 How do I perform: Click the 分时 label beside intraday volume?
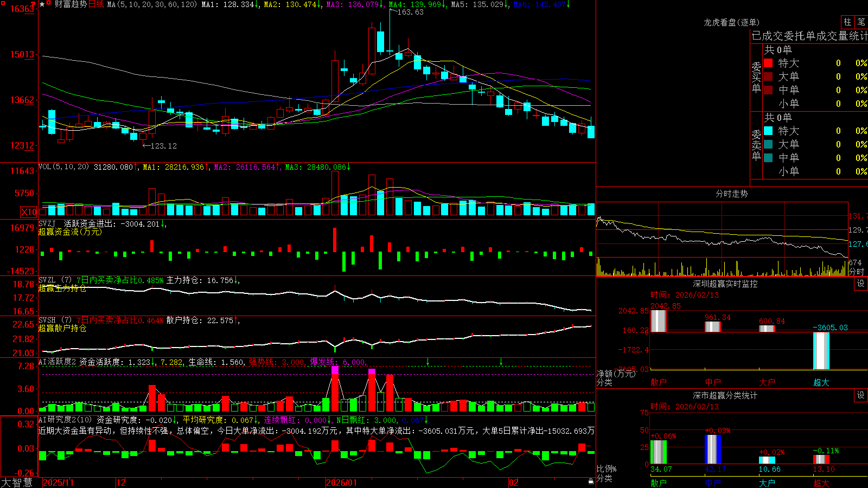856,272
